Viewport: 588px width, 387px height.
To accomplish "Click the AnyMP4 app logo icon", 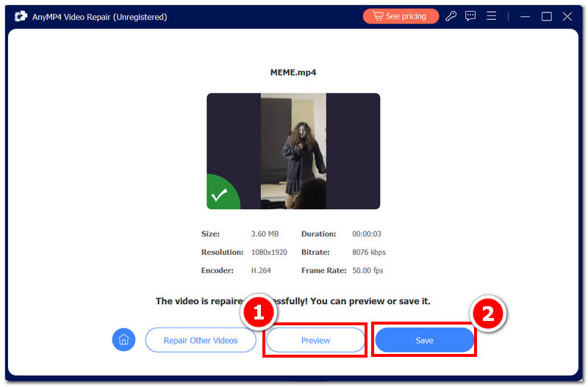I will tap(20, 16).
